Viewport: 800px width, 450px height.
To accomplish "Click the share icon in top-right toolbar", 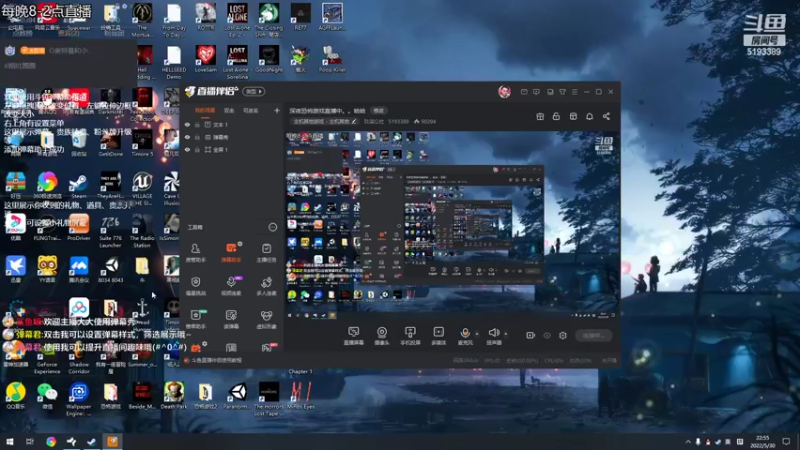I will [606, 116].
